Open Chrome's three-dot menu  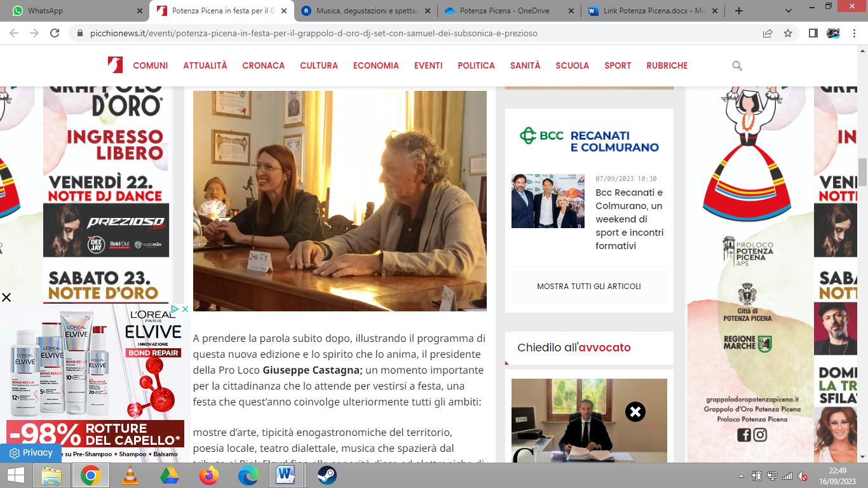point(853,33)
